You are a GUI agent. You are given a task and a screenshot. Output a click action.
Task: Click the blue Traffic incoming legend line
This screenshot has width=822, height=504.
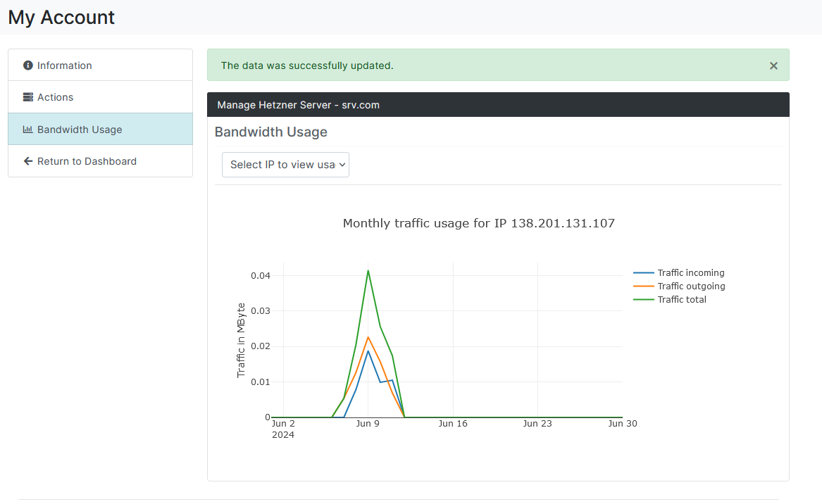click(643, 273)
